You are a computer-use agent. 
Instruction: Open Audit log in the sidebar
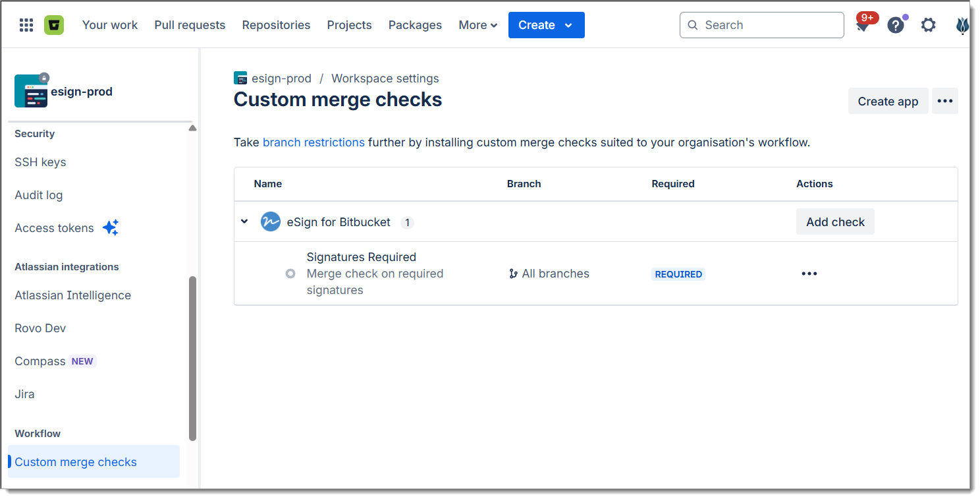[39, 195]
